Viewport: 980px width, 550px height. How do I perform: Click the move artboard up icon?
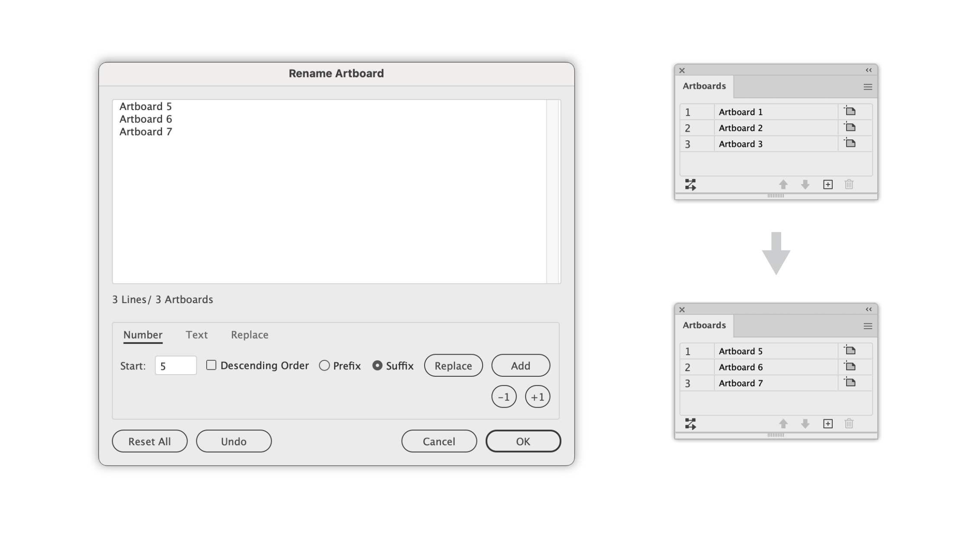783,184
